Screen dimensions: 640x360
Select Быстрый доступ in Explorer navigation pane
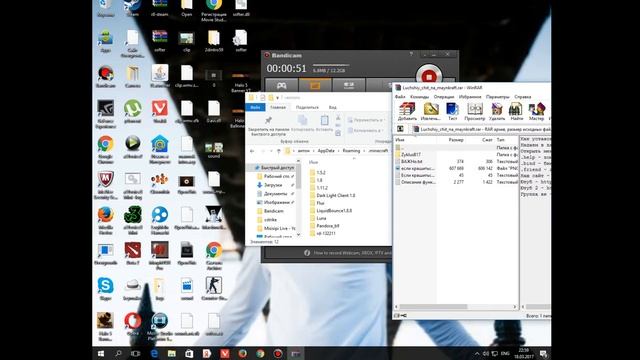[x=274, y=168]
